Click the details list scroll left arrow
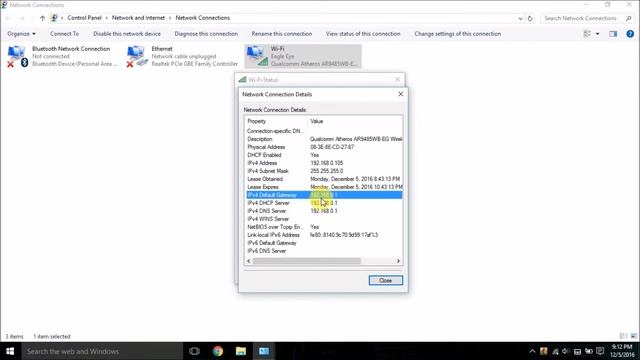This screenshot has width=640, height=360. [x=249, y=261]
